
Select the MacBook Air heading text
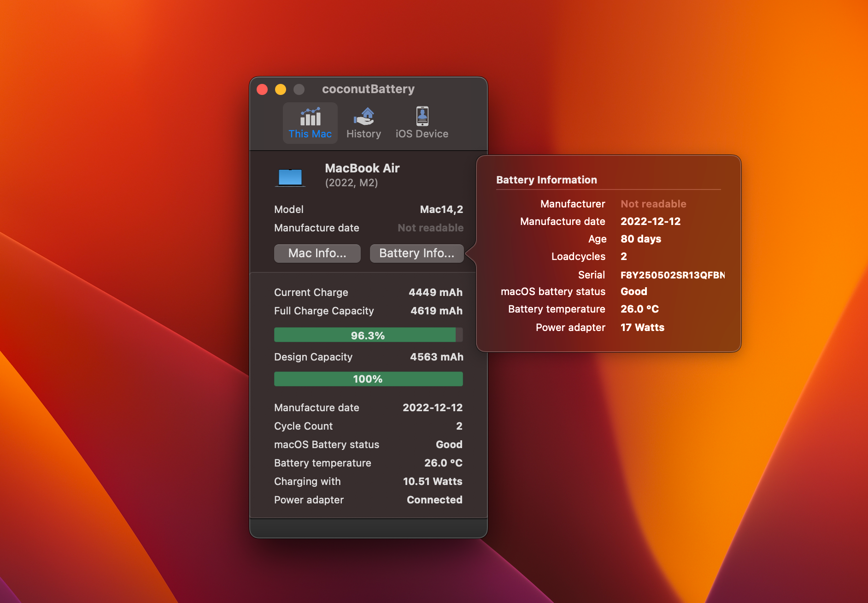pos(362,168)
